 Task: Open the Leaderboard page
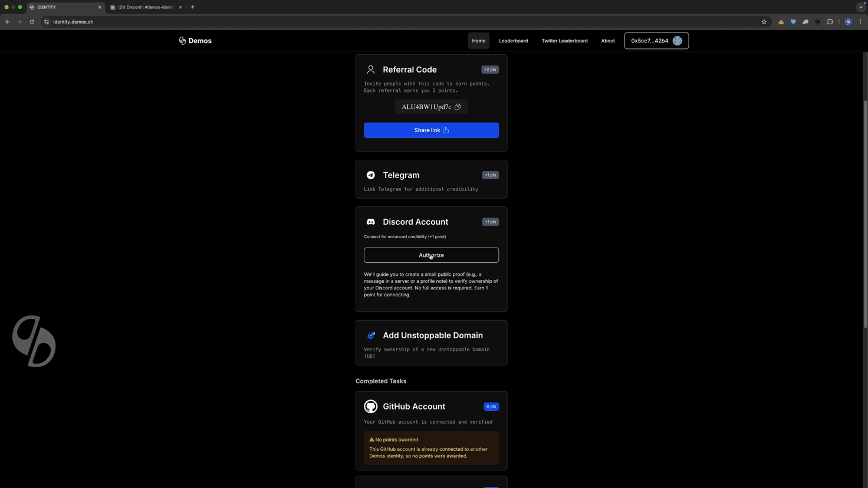(513, 41)
